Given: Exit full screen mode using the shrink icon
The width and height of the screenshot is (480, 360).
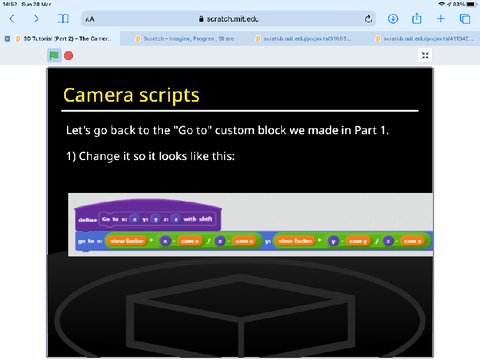Looking at the screenshot, I should (425, 55).
